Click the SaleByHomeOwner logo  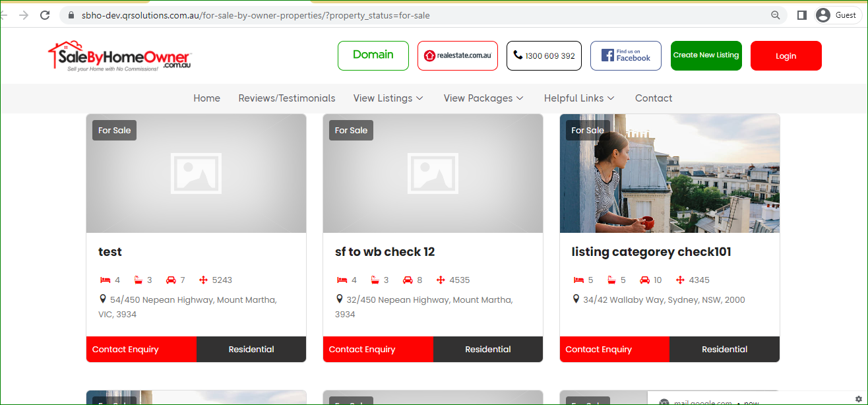pos(119,56)
